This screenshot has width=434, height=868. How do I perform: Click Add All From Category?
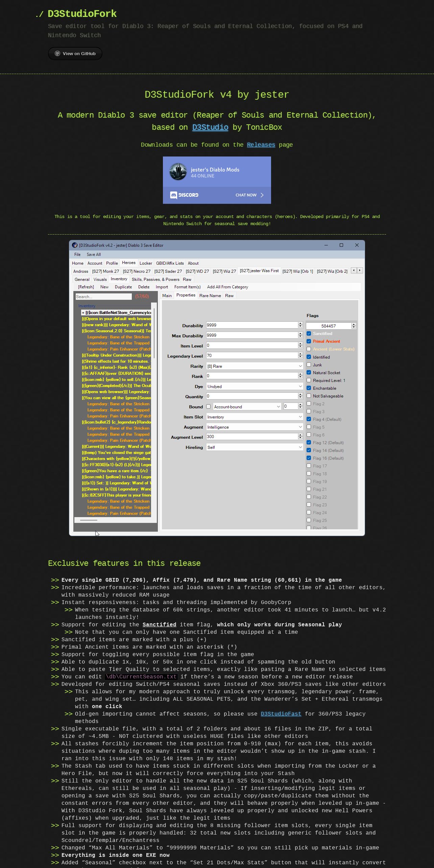coord(227,287)
